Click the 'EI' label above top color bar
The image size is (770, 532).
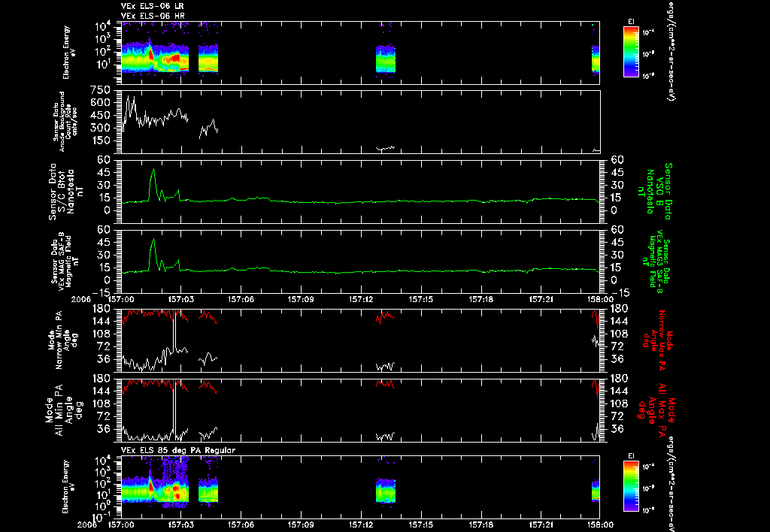[631, 22]
